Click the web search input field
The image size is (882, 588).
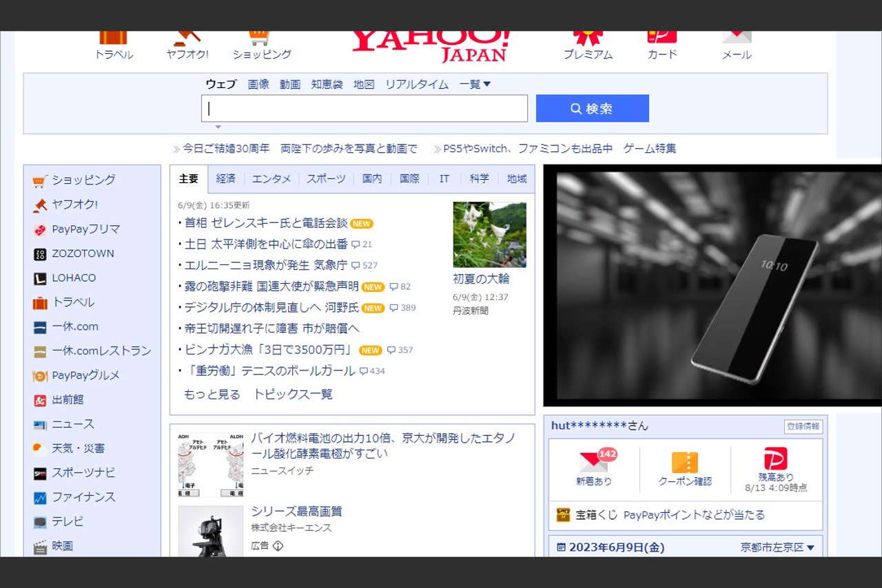[x=364, y=109]
